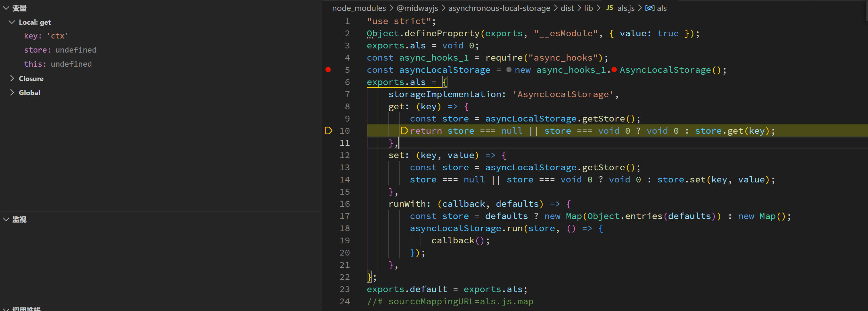
Task: Open the als.js breadcrumb segment
Action: point(626,8)
